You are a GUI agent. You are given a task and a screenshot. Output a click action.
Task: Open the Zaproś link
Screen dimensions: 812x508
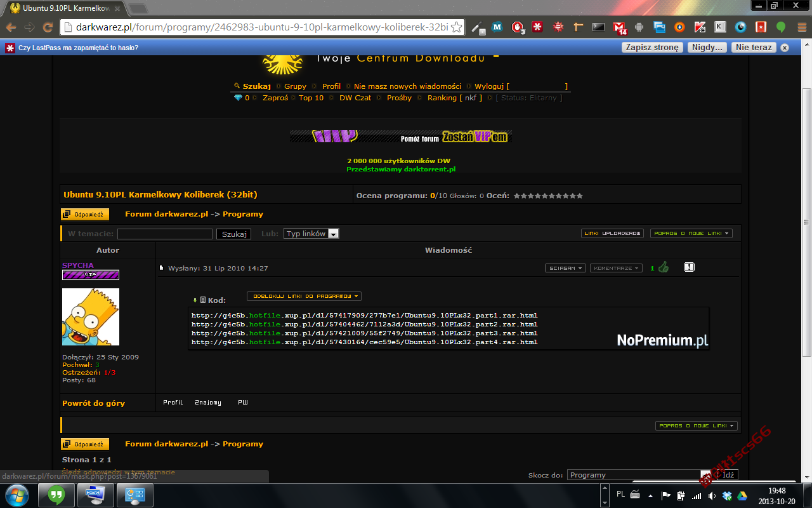click(x=275, y=98)
